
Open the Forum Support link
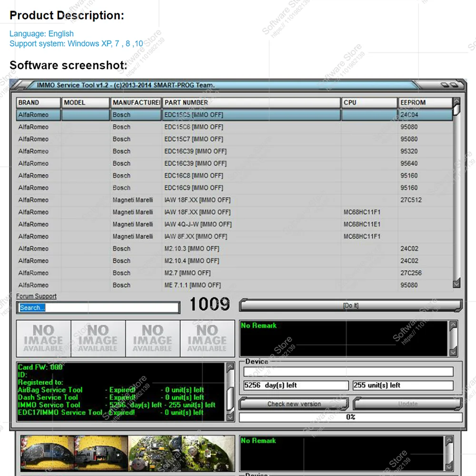[x=37, y=296]
